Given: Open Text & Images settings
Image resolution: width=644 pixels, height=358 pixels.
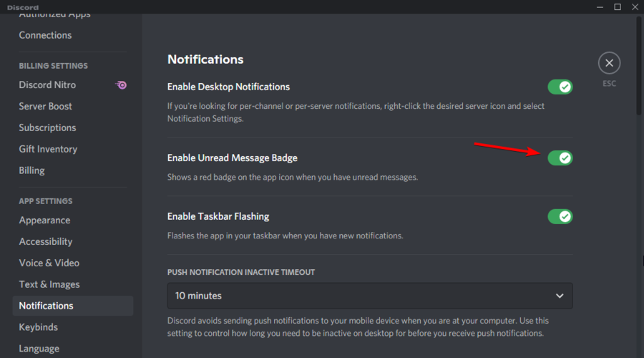Looking at the screenshot, I should point(49,284).
